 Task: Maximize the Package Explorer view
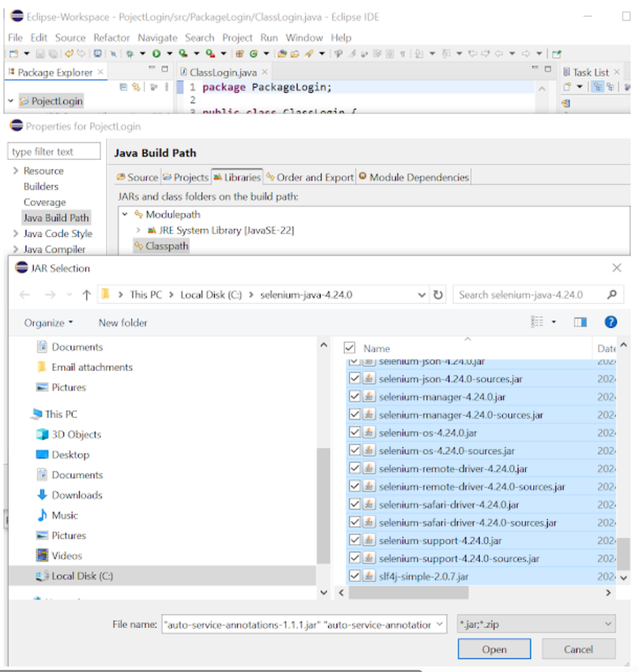point(164,68)
